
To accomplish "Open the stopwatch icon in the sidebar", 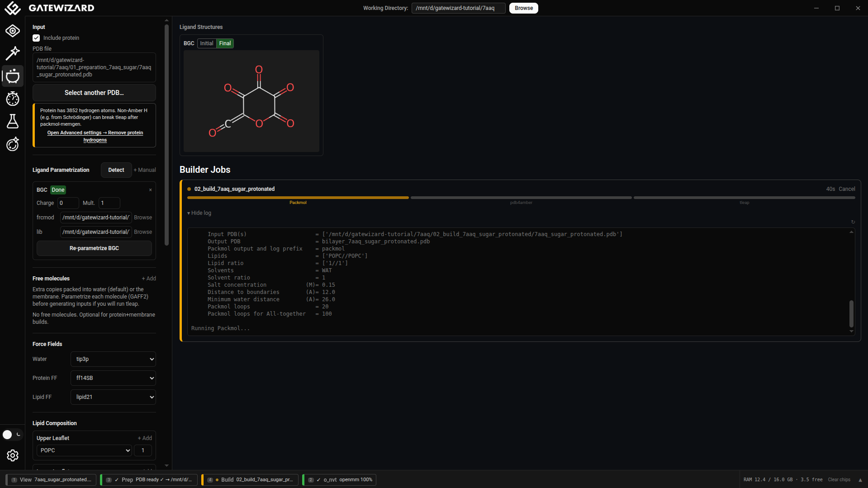I will pyautogui.click(x=13, y=99).
